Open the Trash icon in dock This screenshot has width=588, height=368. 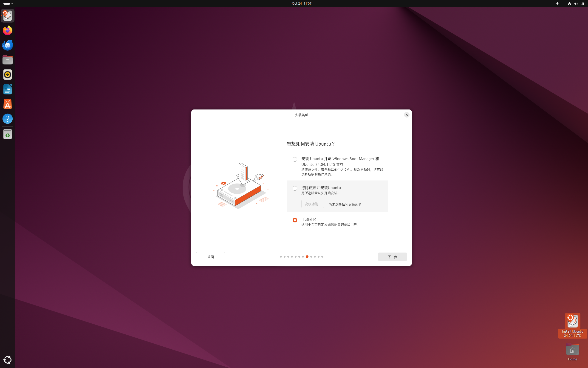click(8, 134)
